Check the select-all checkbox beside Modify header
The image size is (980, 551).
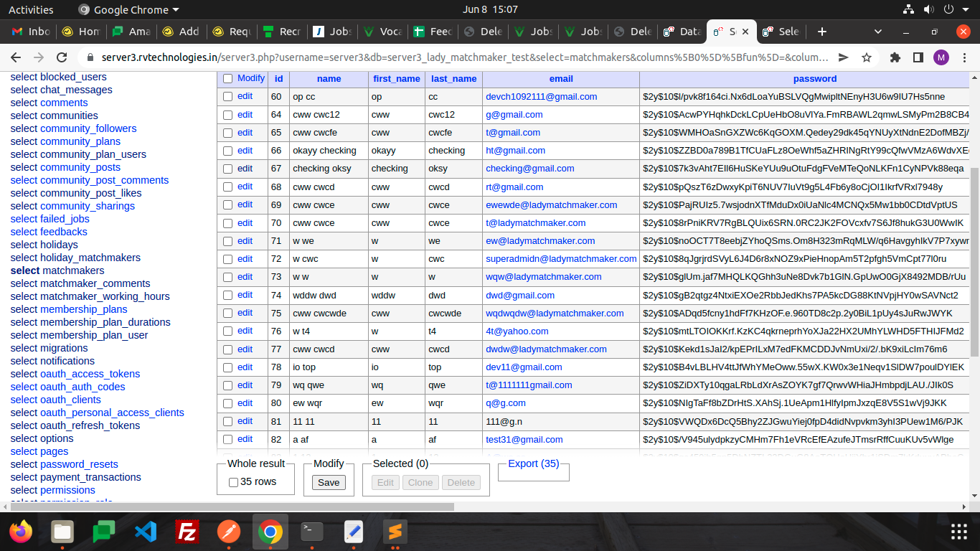pyautogui.click(x=227, y=79)
